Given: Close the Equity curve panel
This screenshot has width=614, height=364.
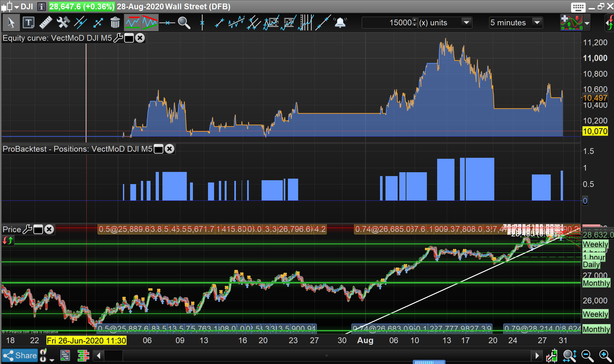Looking at the screenshot, I should coord(140,38).
